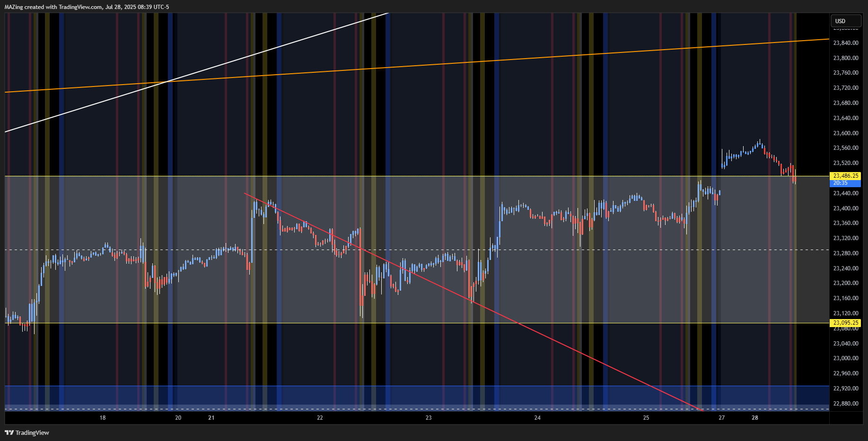
Task: Click the TradingView logo at bottom left
Action: coord(27,432)
